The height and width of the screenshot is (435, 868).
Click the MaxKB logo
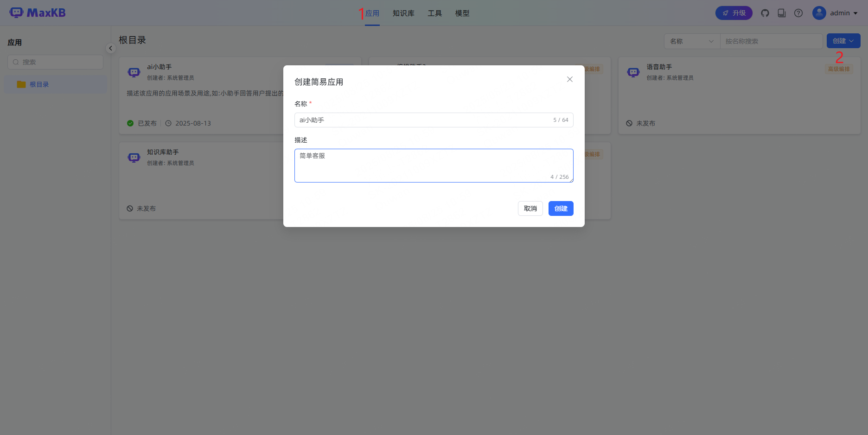click(38, 13)
